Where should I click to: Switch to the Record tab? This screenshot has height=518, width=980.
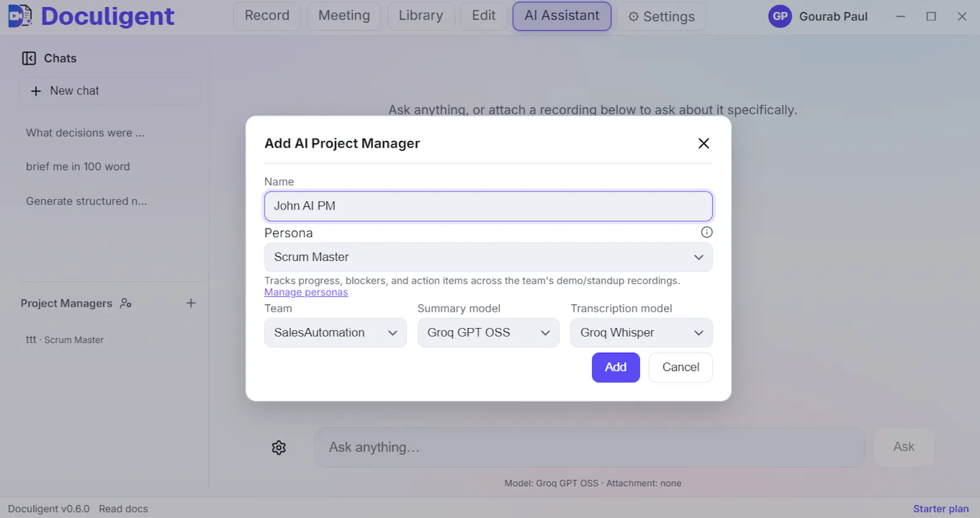[267, 16]
